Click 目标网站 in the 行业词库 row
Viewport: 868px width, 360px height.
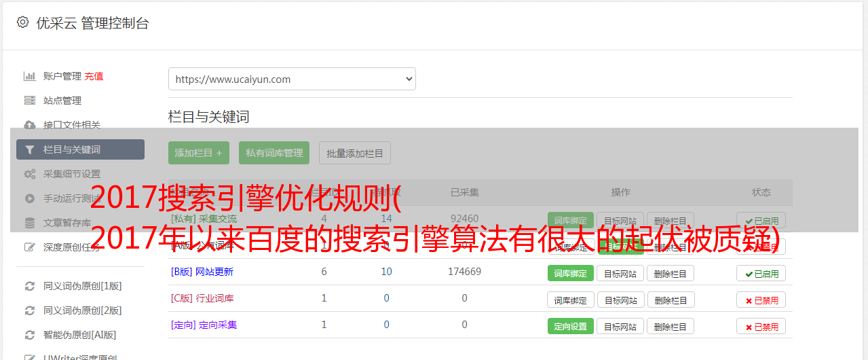[620, 300]
